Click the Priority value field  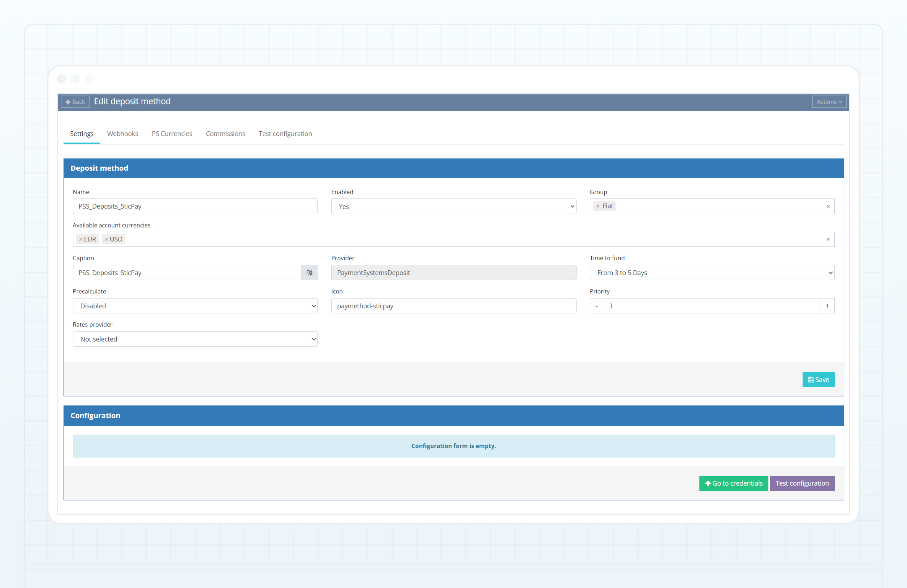pos(711,306)
